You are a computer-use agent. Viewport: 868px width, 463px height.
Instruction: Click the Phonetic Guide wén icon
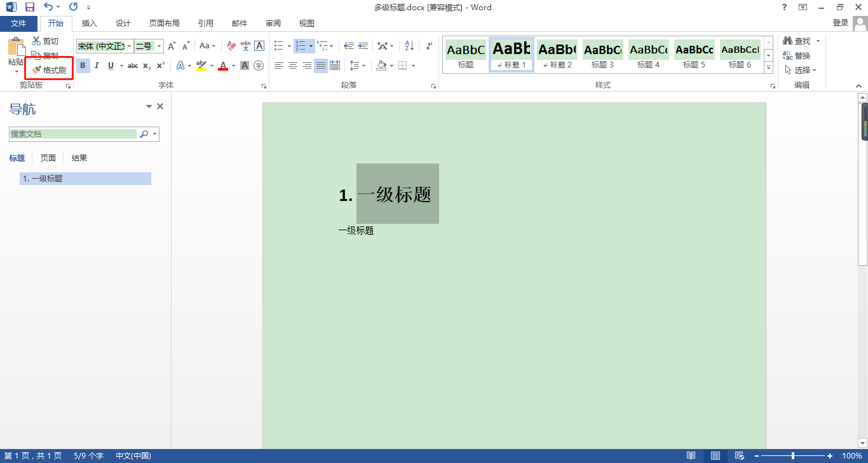coord(245,46)
